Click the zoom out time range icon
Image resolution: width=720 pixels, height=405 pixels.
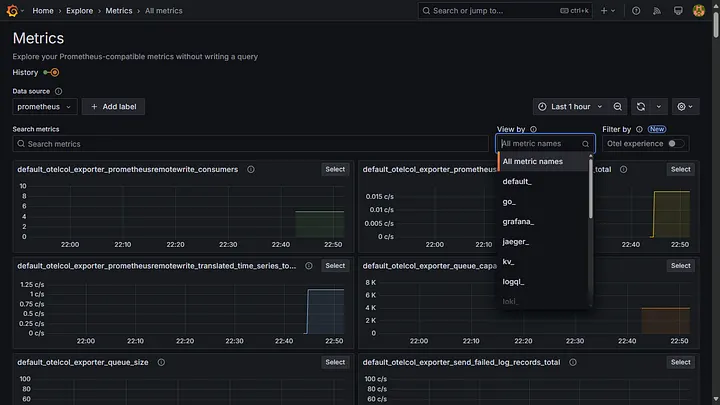coord(618,107)
